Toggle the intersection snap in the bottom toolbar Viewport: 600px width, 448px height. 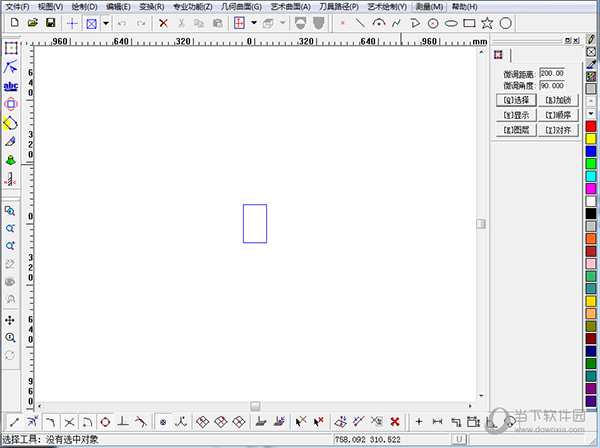click(x=69, y=422)
